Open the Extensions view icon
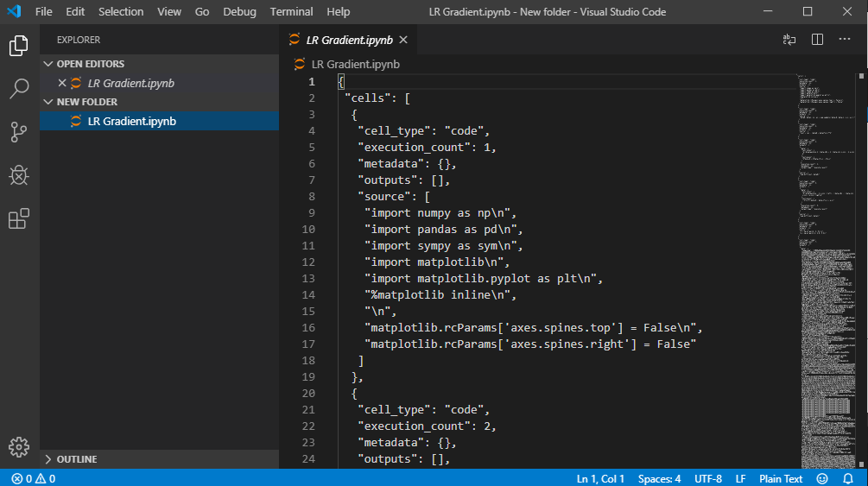 coord(19,219)
